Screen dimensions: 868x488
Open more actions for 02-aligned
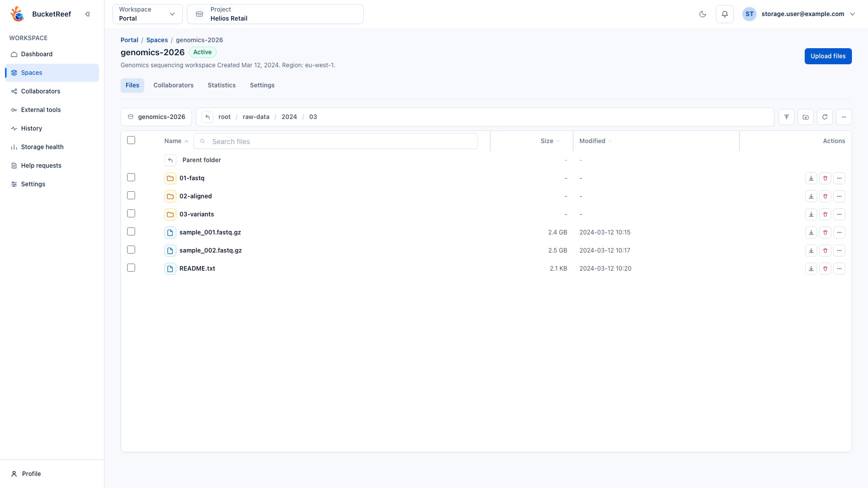click(839, 196)
